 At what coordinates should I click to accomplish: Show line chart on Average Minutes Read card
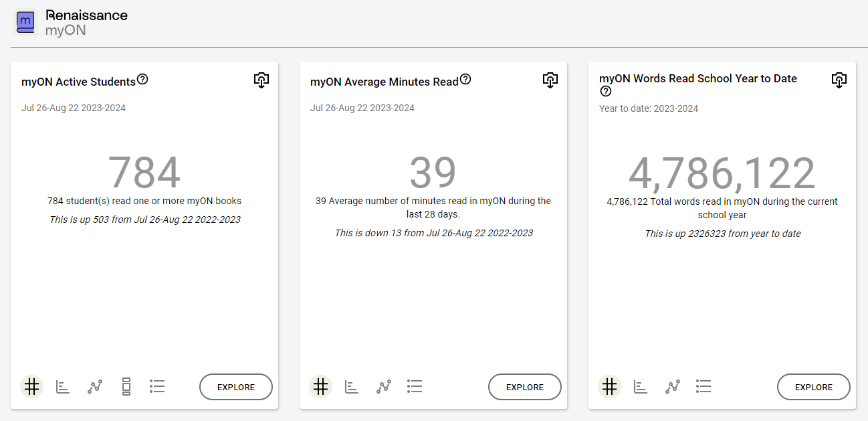coord(384,386)
